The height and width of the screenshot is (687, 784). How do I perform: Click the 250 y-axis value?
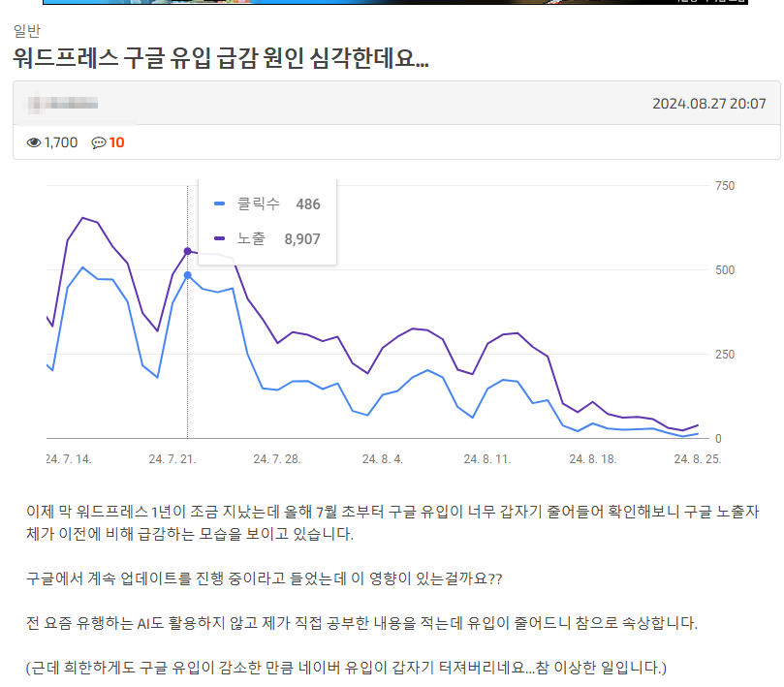[725, 355]
